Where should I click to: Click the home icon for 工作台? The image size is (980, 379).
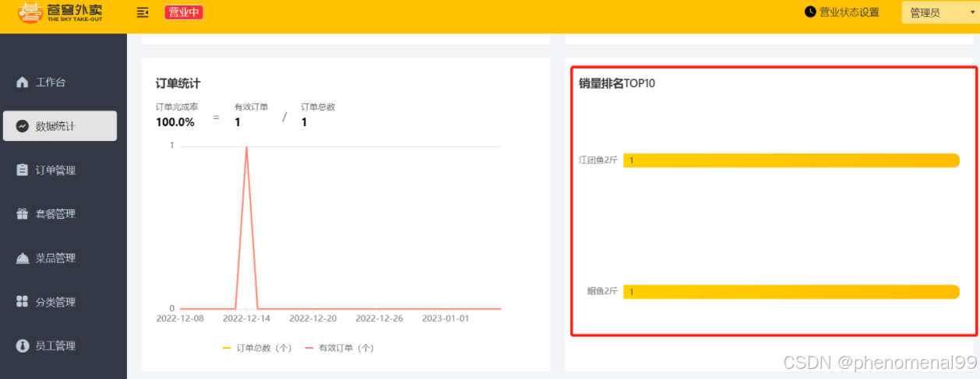[x=22, y=82]
